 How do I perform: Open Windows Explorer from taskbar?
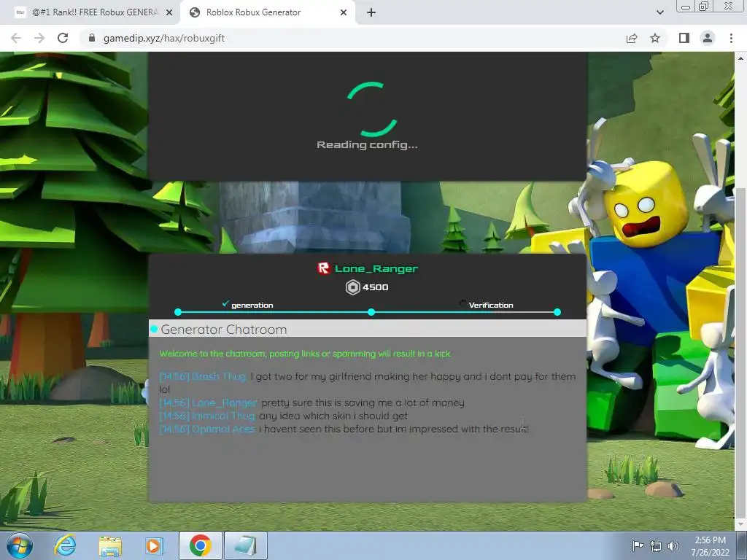110,545
